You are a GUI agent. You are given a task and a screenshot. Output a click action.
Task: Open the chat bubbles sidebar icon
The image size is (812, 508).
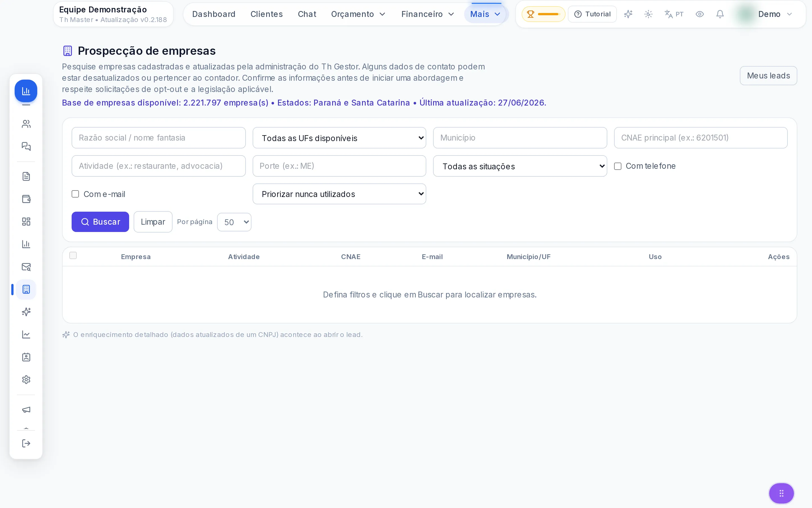pyautogui.click(x=26, y=146)
